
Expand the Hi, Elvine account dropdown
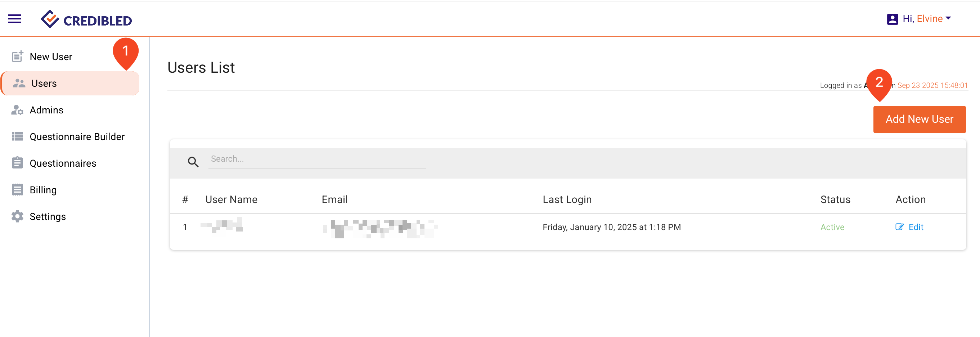click(x=948, y=18)
